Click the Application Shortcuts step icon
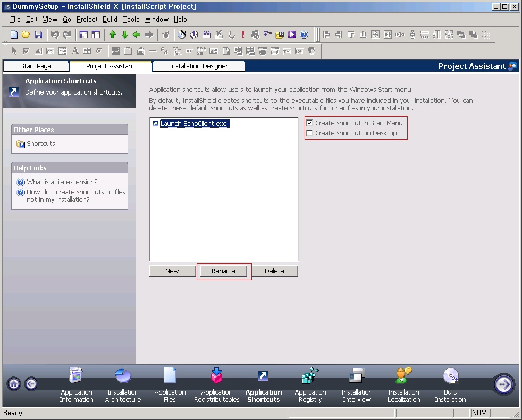 point(263,376)
